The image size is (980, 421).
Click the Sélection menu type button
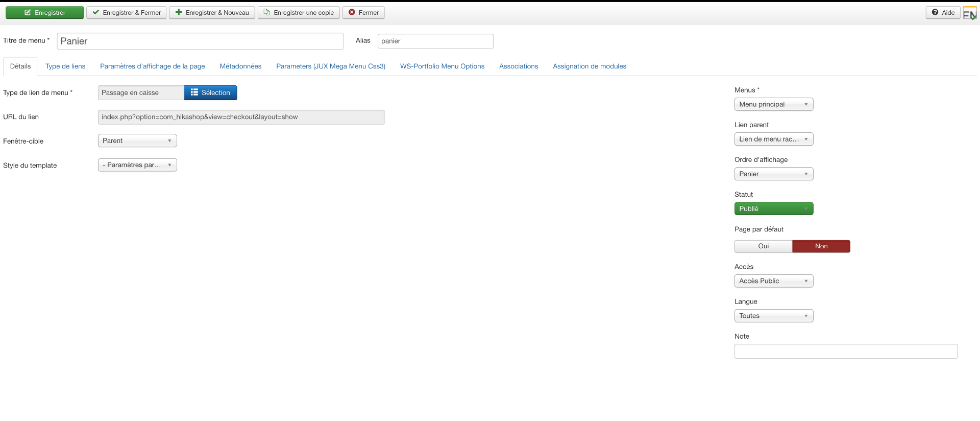click(x=211, y=93)
